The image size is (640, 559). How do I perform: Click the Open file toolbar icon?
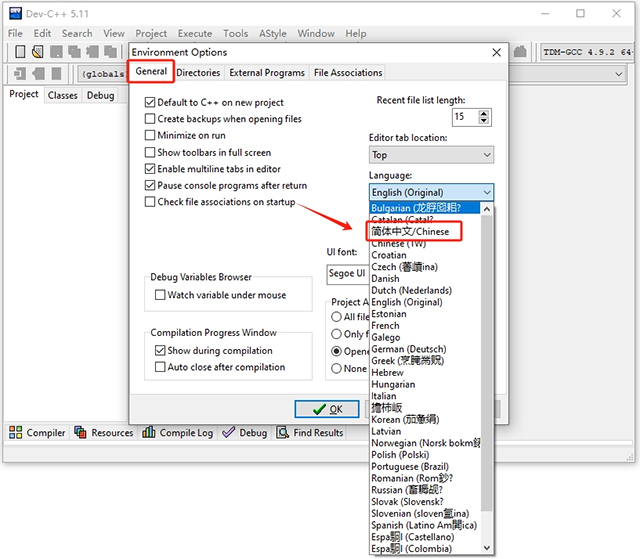pyautogui.click(x=38, y=52)
